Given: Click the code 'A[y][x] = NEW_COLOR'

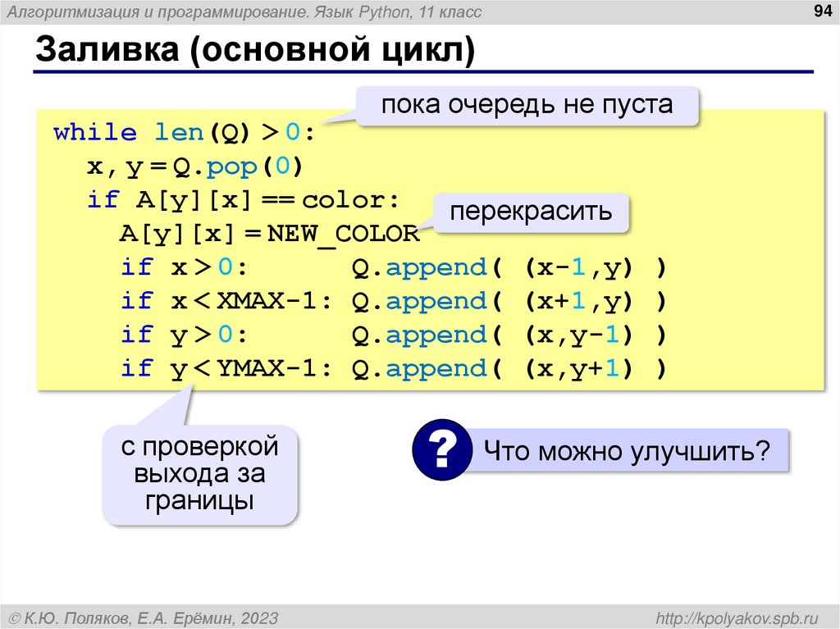Looking at the screenshot, I should click(x=269, y=235).
